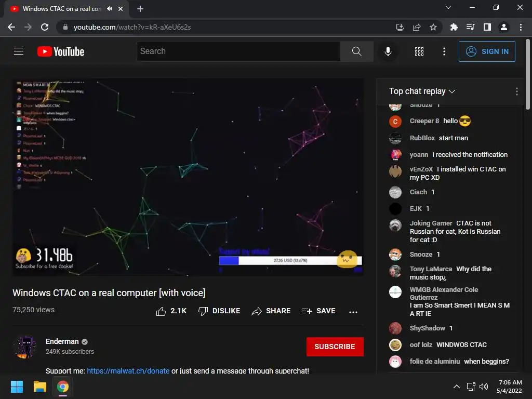The width and height of the screenshot is (532, 399).
Task: Click RubBlox chat username
Action: click(x=422, y=138)
